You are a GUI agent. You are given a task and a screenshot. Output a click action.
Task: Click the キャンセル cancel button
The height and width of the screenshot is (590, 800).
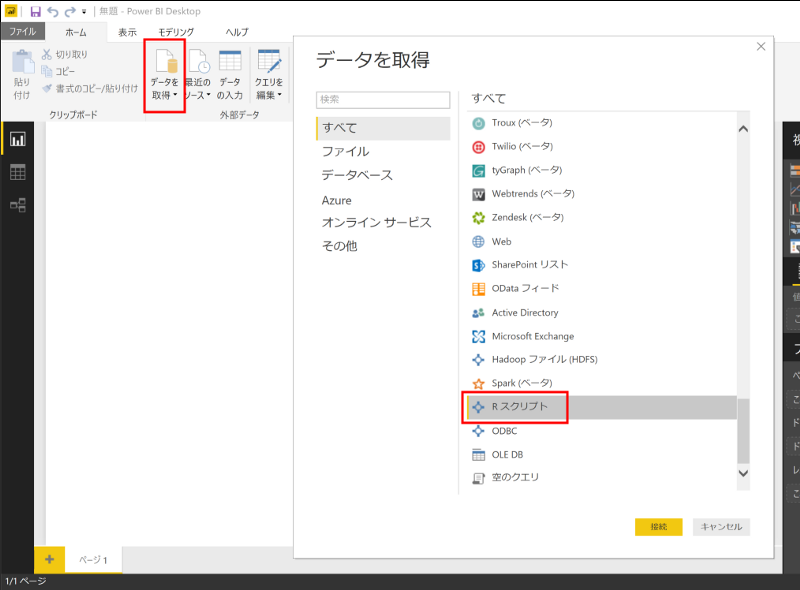click(x=721, y=527)
